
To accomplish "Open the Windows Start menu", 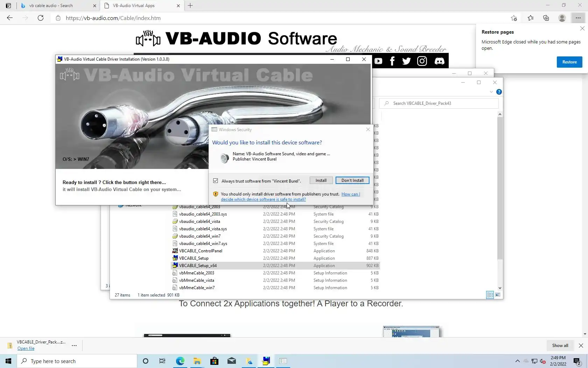I will click(x=8, y=361).
